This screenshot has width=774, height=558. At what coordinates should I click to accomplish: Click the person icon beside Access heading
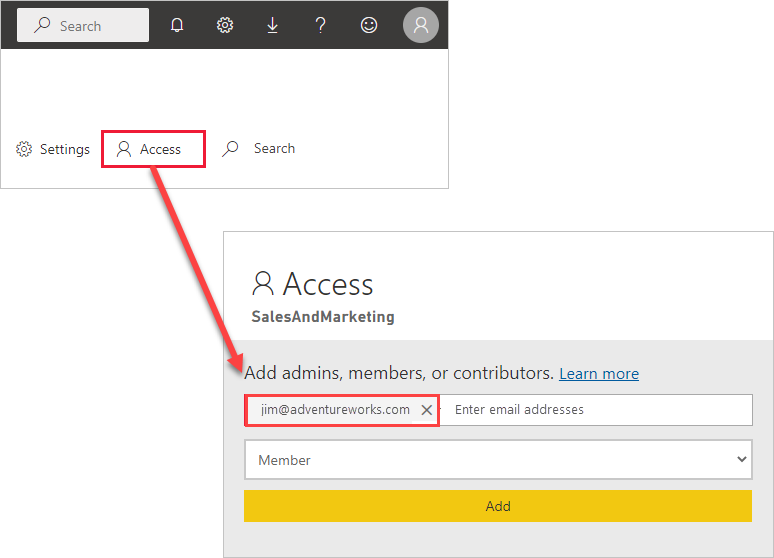263,284
